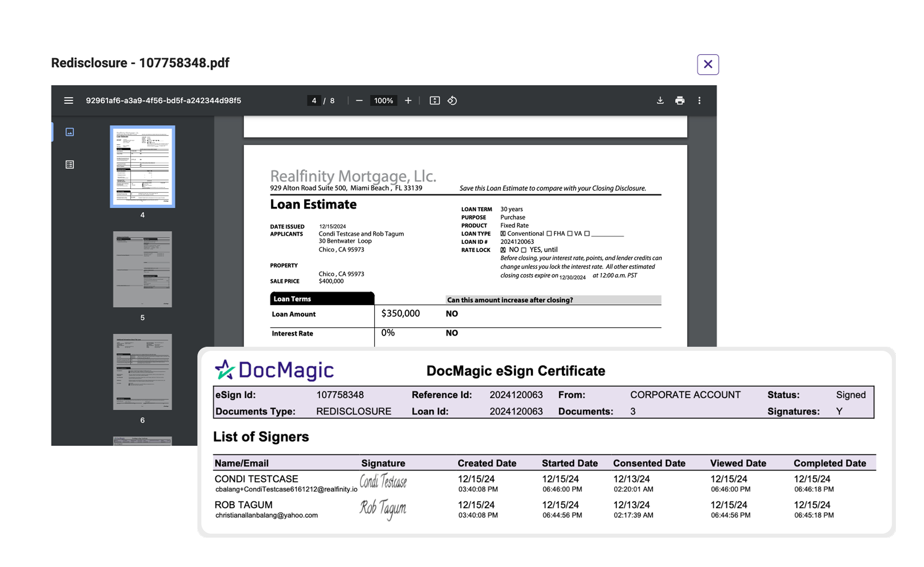Zoom in with the plus button
Viewport: 924px width, 567px height.
pos(408,101)
